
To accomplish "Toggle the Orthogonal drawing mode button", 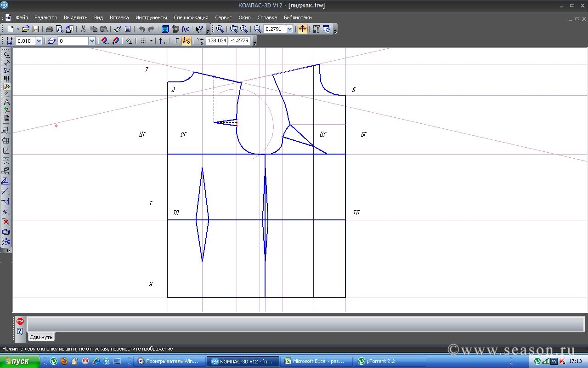I will click(176, 41).
